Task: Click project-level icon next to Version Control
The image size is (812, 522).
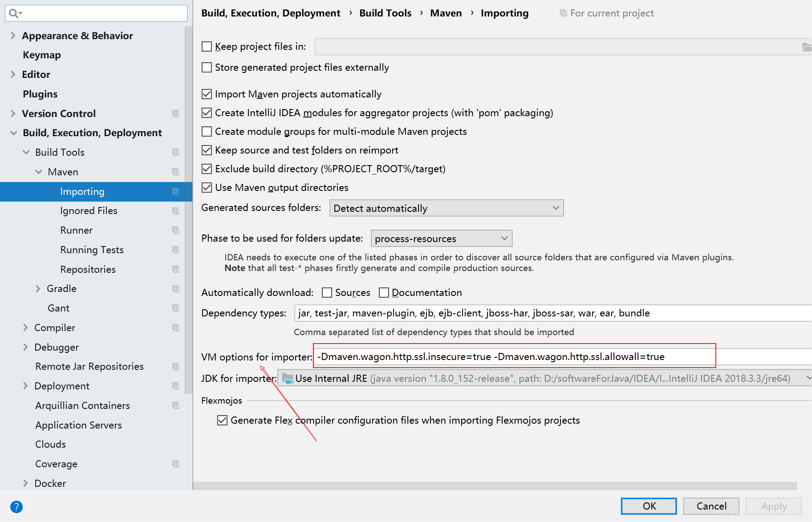Action: coord(176,113)
